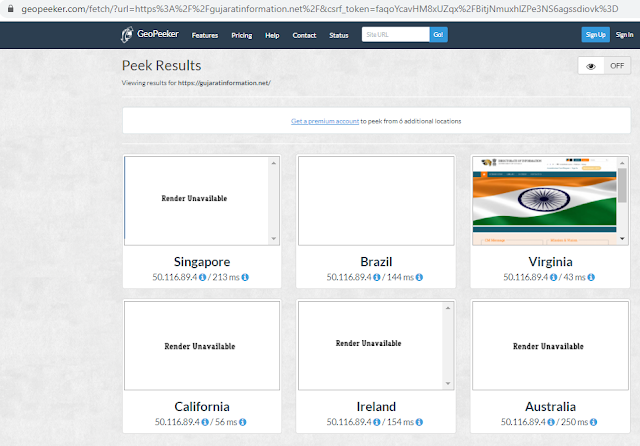Click the Brazil location title

pyautogui.click(x=376, y=262)
